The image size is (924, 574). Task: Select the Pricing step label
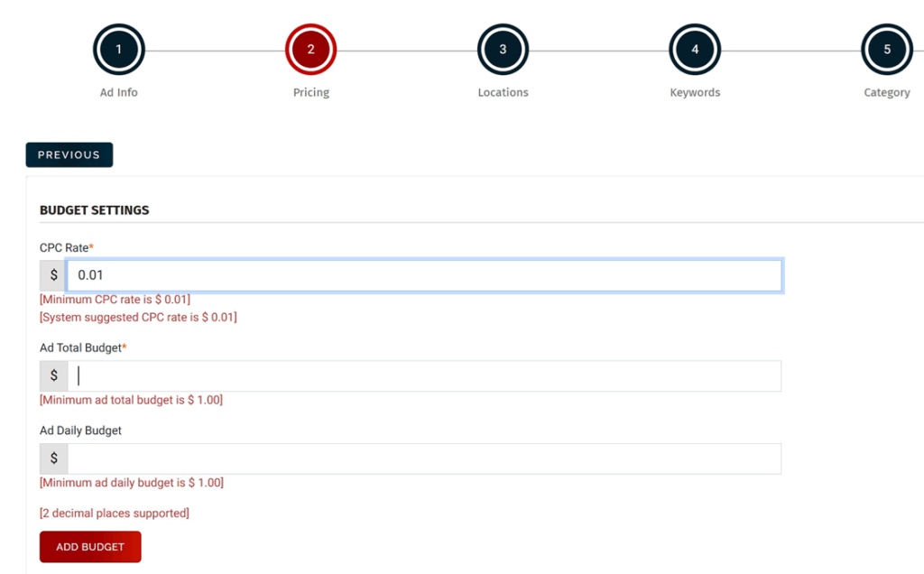click(x=310, y=92)
